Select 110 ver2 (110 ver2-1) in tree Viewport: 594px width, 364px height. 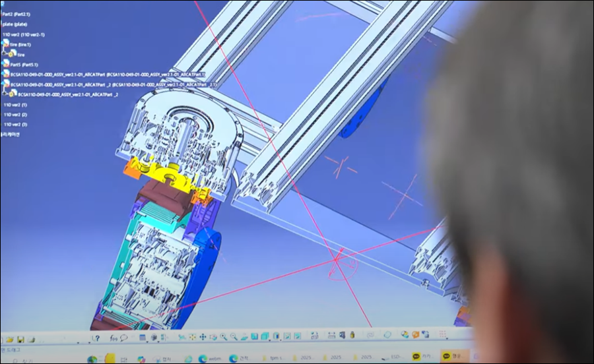pyautogui.click(x=24, y=34)
